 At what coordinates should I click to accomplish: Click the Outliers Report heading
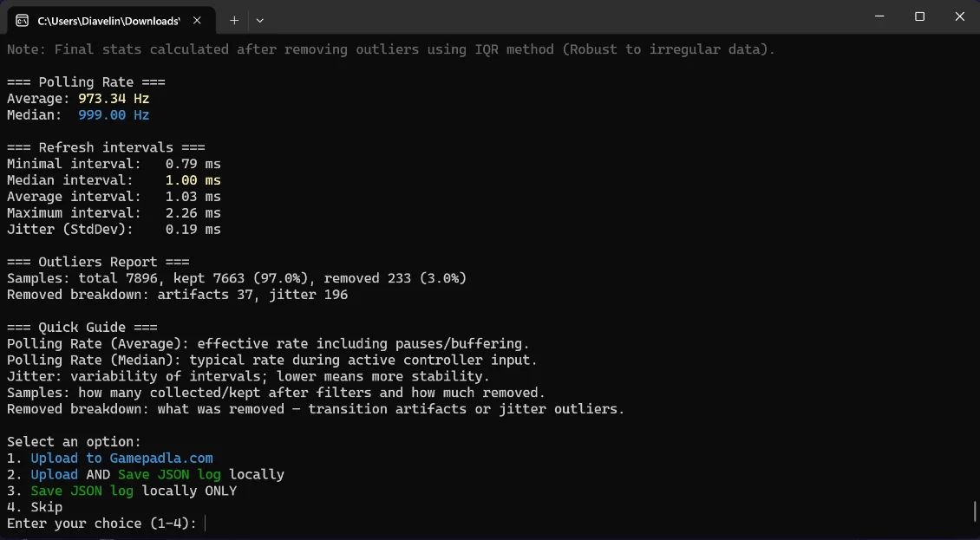coord(98,262)
